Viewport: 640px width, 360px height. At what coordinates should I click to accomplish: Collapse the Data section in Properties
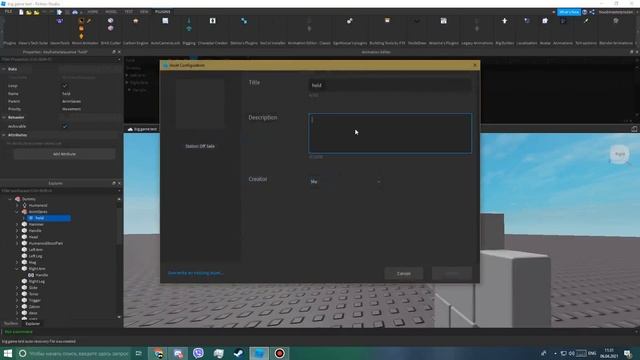[4, 69]
